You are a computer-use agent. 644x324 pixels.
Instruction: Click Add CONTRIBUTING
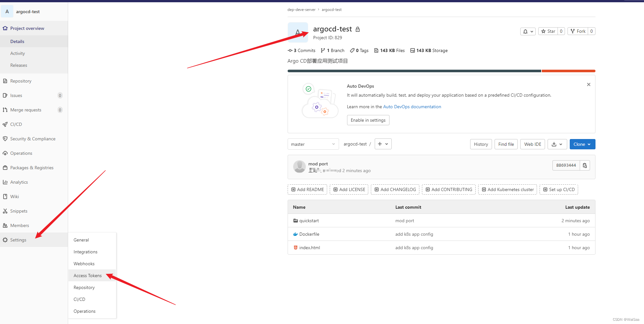[449, 189]
